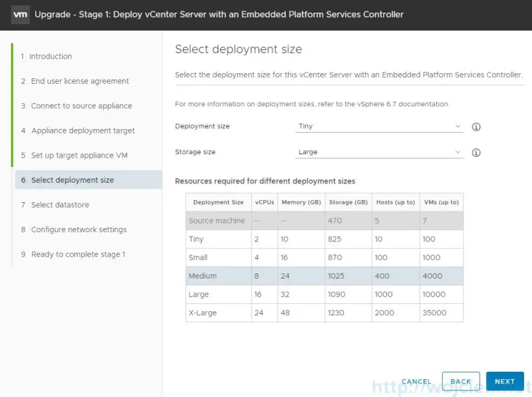Cancel the upgrade wizard

416,381
